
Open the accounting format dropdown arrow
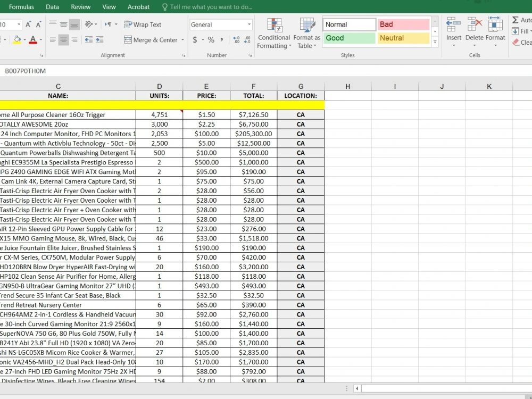pos(203,40)
